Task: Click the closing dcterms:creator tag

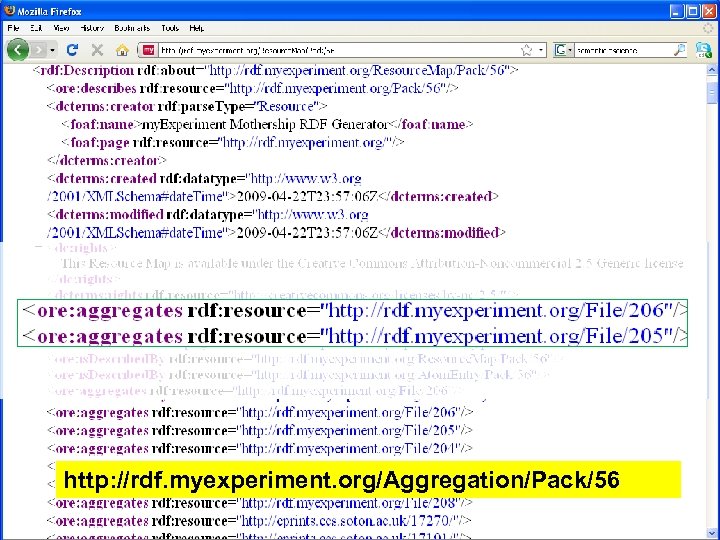Action: point(107,160)
